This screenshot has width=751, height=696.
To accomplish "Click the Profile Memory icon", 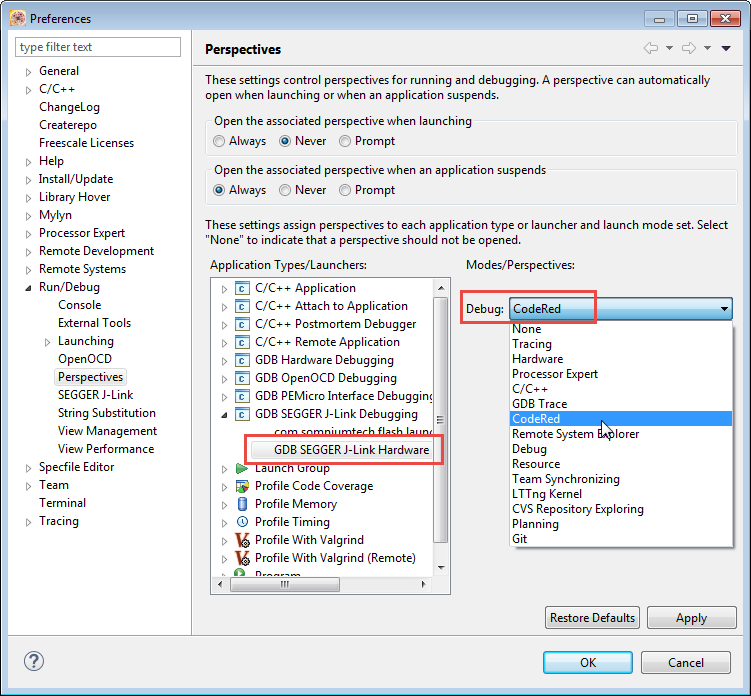I will (x=242, y=504).
